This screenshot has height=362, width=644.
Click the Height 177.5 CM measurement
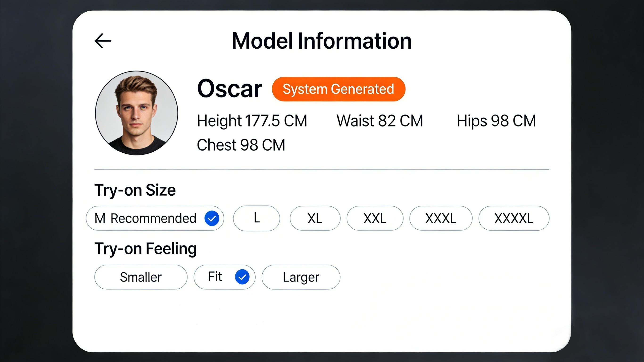click(252, 121)
